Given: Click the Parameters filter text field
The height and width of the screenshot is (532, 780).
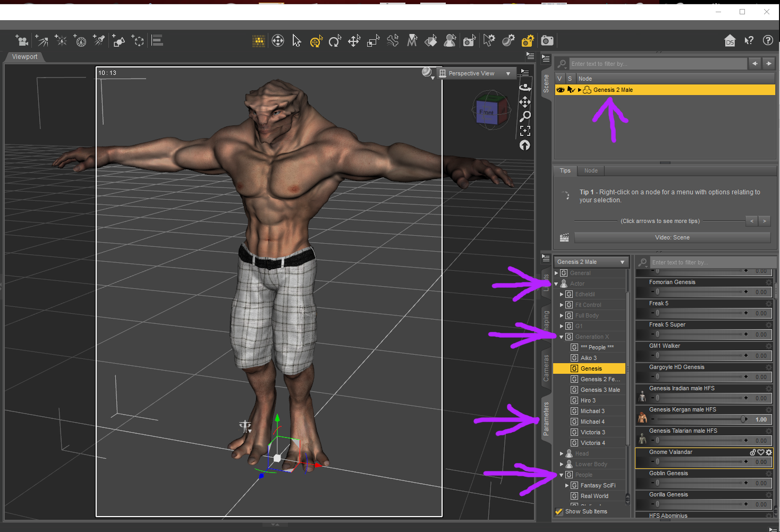Looking at the screenshot, I should pos(712,262).
